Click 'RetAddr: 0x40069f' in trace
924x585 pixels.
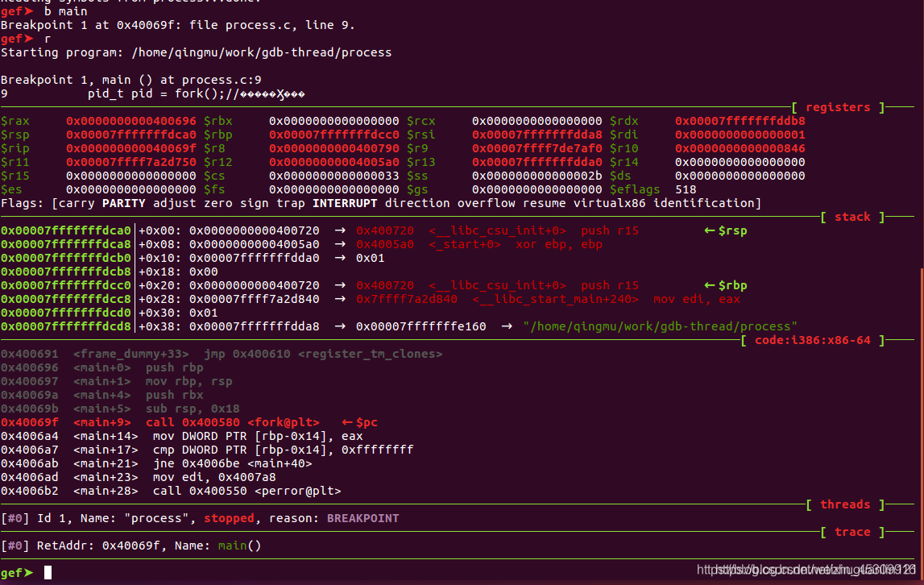tap(98, 546)
